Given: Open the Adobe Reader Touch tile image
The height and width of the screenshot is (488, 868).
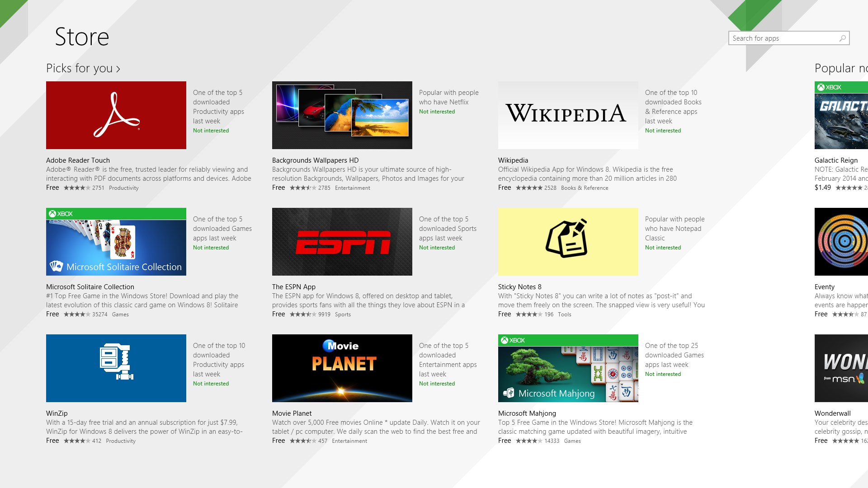Looking at the screenshot, I should tap(116, 115).
